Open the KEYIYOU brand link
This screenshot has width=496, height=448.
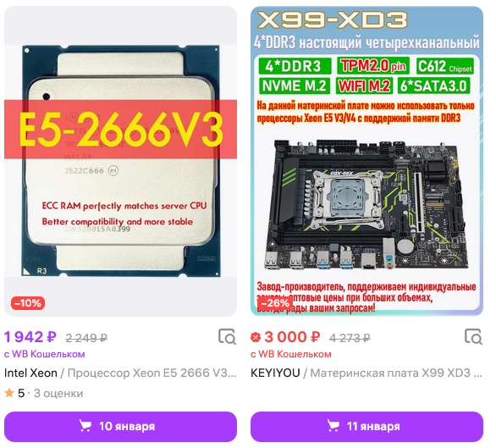click(x=275, y=373)
